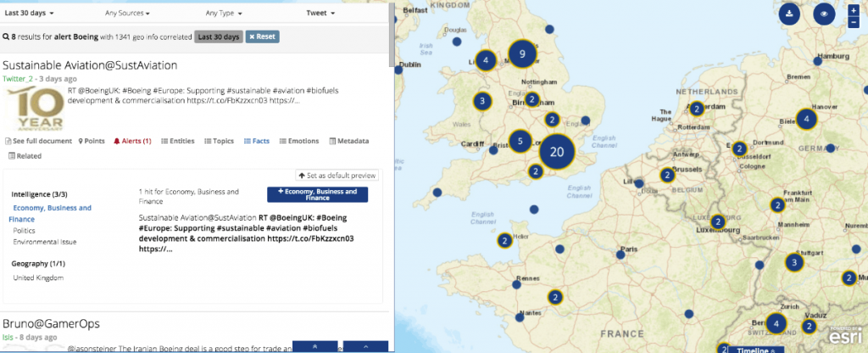Click the cluster of 2 near Dusseldorf

click(x=739, y=148)
